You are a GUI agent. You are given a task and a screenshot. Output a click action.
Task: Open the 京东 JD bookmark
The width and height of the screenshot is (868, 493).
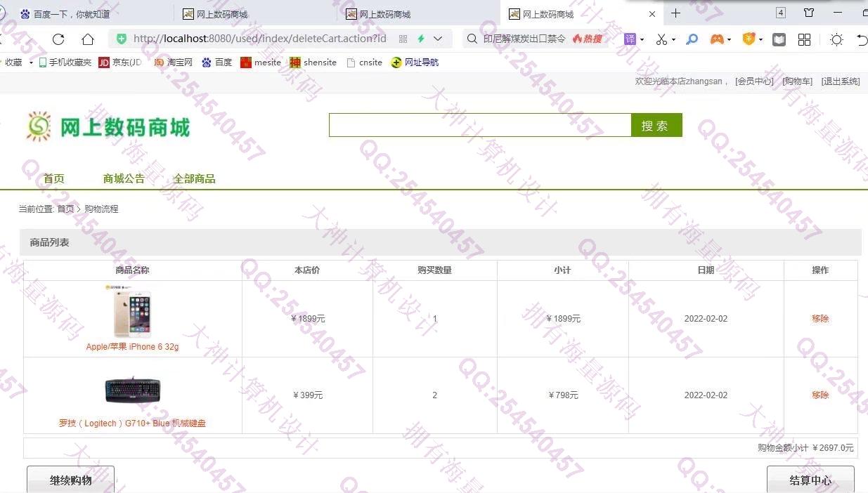pyautogui.click(x=120, y=63)
